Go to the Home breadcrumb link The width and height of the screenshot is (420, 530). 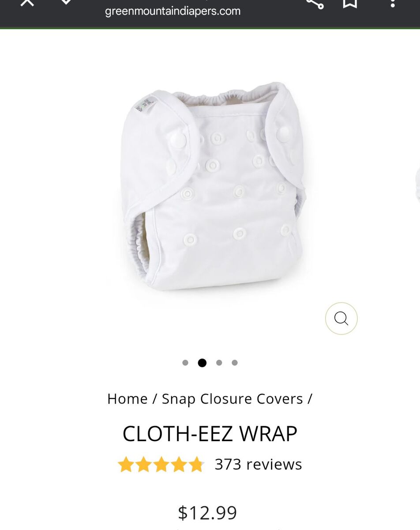[x=127, y=399]
